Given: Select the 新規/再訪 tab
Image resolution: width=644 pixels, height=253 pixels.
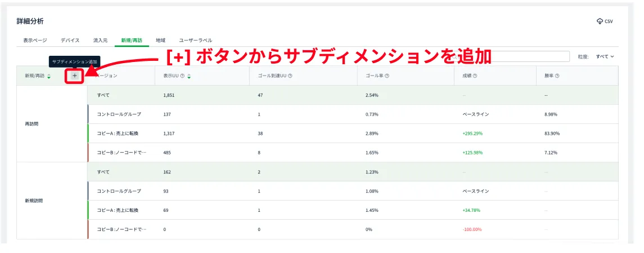Looking at the screenshot, I should [132, 41].
